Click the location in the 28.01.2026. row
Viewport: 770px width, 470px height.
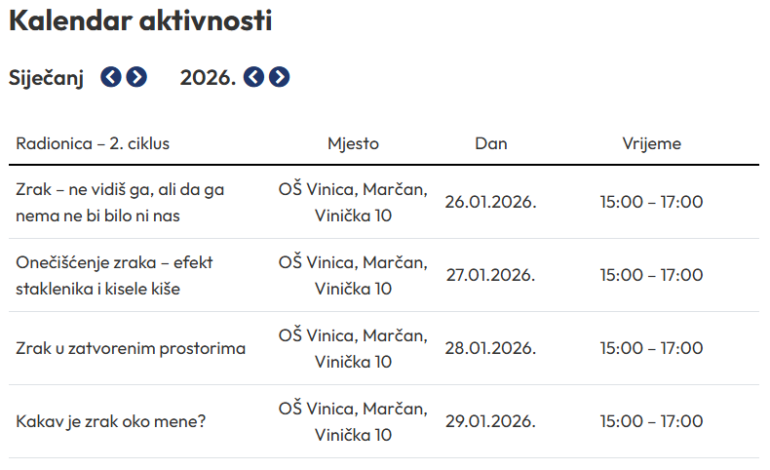tap(353, 348)
